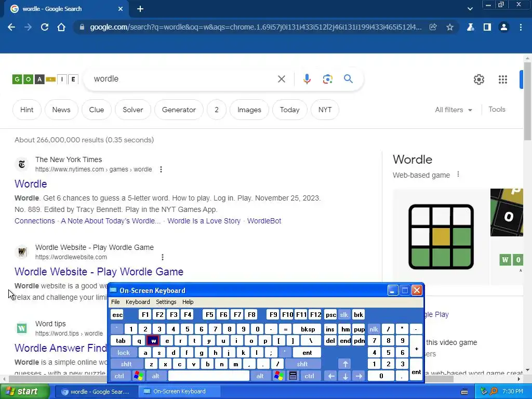Screen dimensions: 532x399
Task: Open Wordle Website - Play Wordle Game link
Action: [99, 272]
